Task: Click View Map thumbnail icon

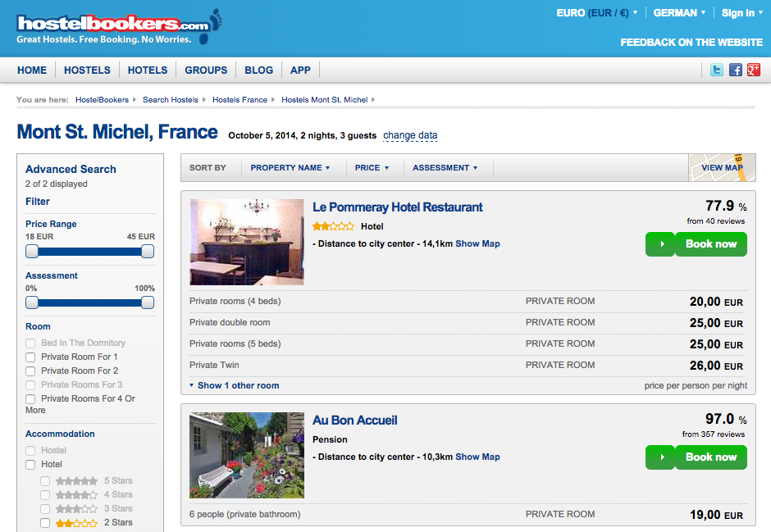Action: point(722,167)
